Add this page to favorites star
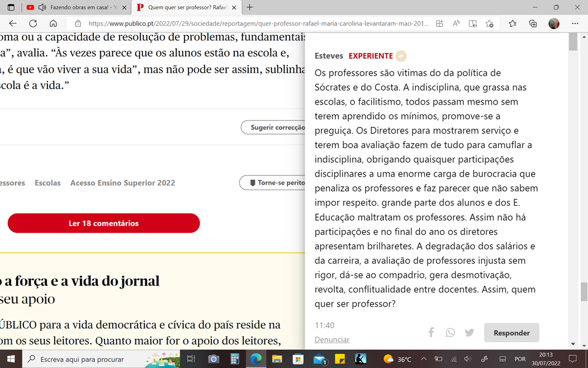This screenshot has height=368, width=588. point(490,23)
